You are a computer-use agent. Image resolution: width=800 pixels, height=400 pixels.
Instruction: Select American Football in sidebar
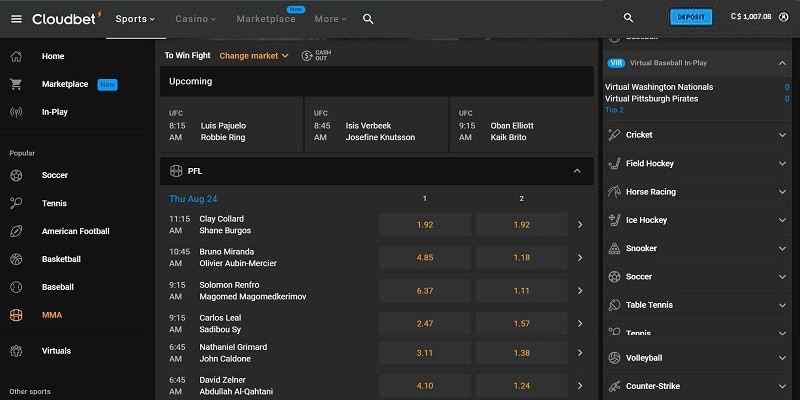click(76, 231)
